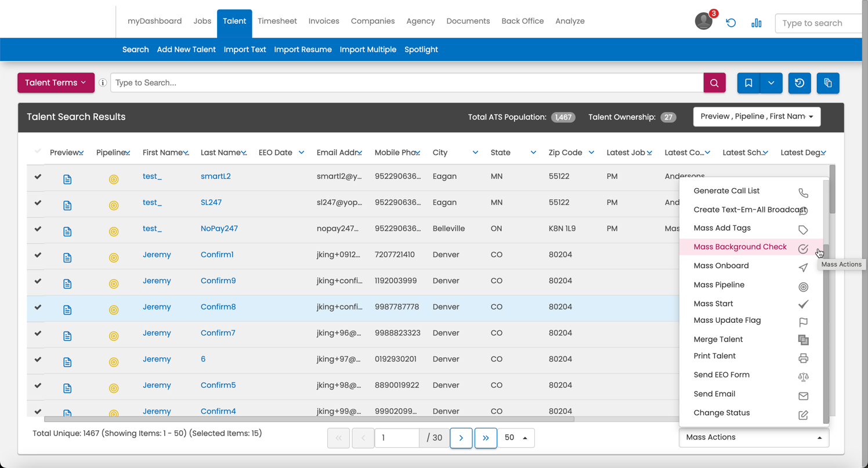This screenshot has width=868, height=468.
Task: Open the columns selector dropdown Preview, Pipeline
Action: 757,117
